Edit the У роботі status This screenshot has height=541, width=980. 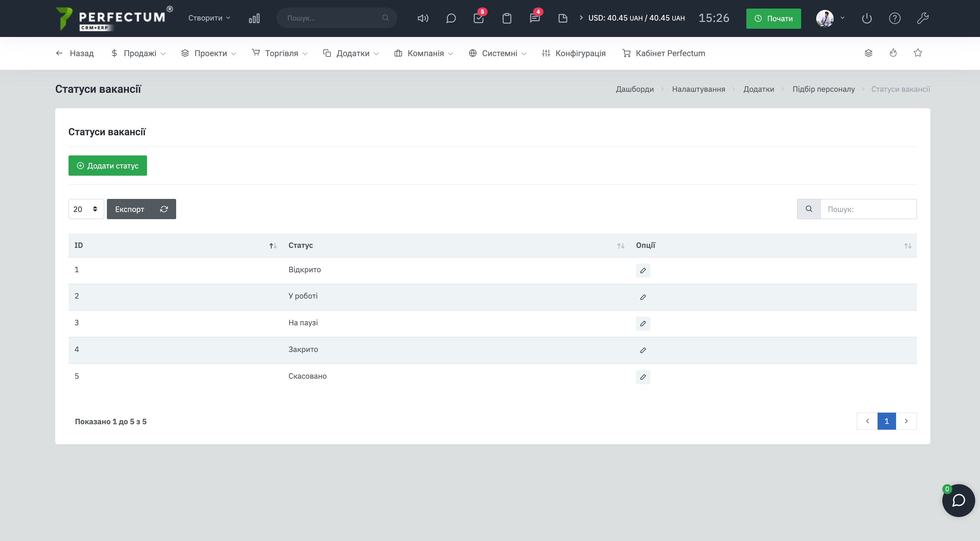643,297
